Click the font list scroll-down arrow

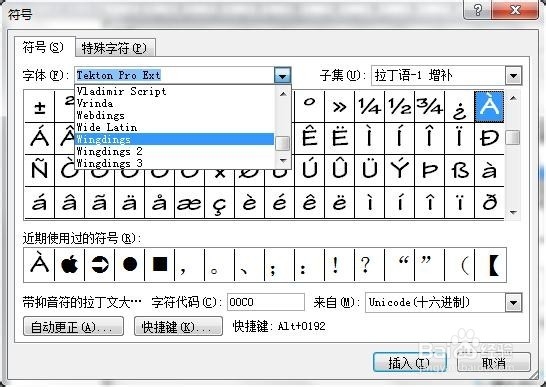pyautogui.click(x=283, y=161)
